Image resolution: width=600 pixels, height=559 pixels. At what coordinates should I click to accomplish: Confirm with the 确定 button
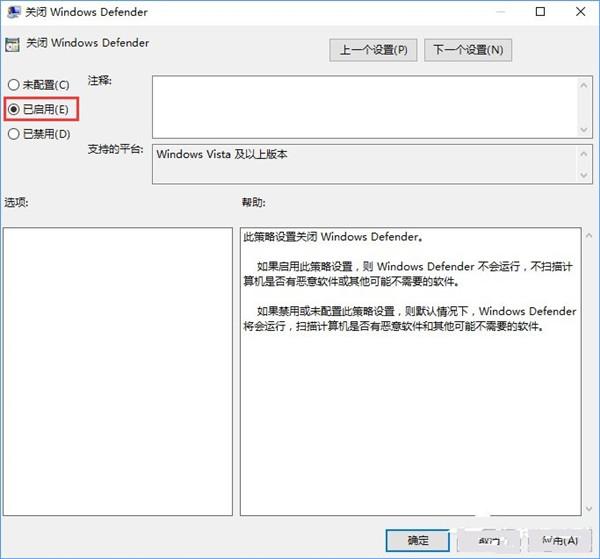[x=417, y=540]
